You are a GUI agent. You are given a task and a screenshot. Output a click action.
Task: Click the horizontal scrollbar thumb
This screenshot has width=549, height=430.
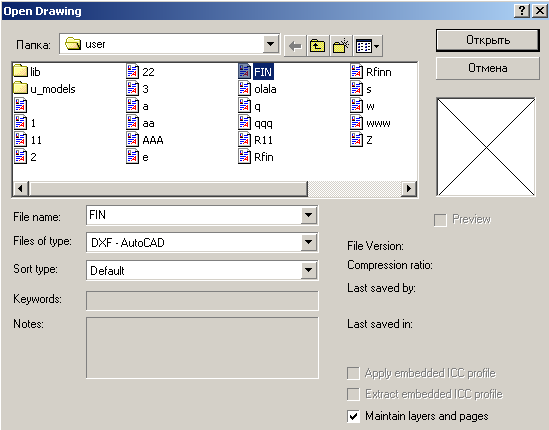pyautogui.click(x=168, y=189)
